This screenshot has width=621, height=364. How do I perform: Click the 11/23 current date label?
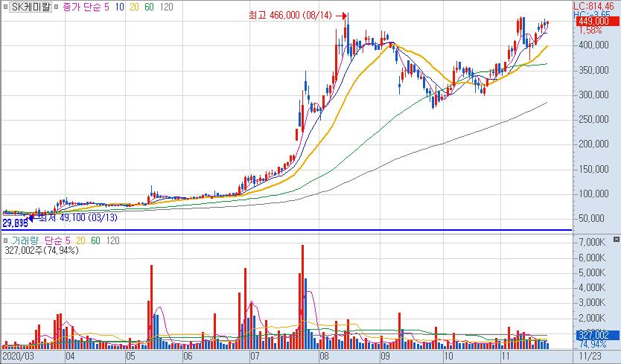click(590, 356)
